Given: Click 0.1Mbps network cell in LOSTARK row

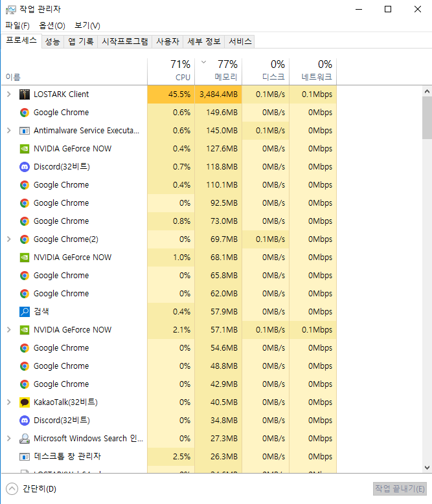Looking at the screenshot, I should 313,94.
